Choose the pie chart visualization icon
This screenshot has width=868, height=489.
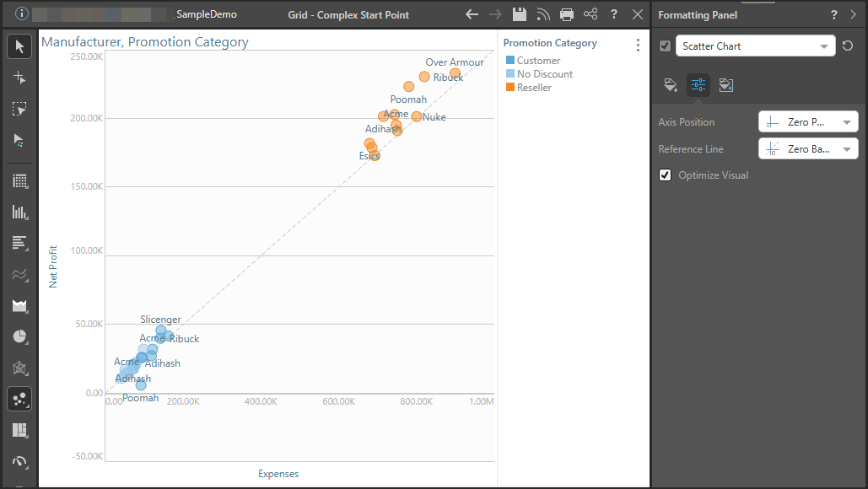click(x=19, y=336)
